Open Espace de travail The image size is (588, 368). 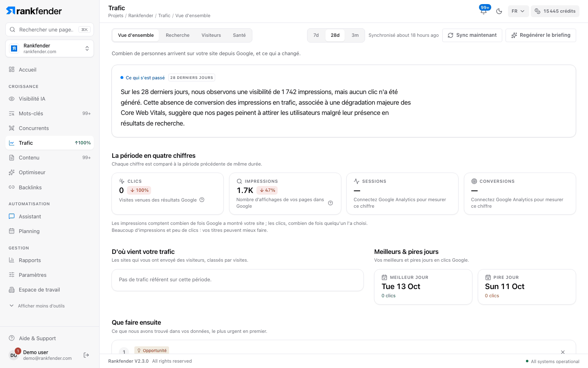(x=49, y=289)
